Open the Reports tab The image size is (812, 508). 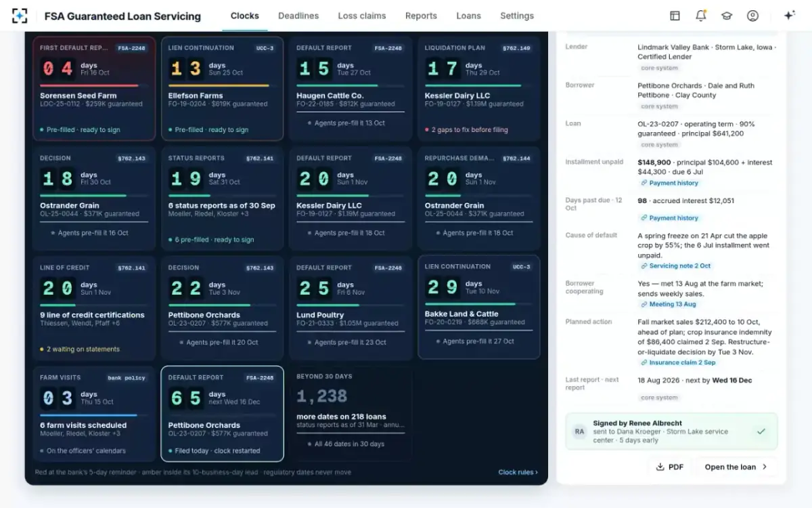(x=421, y=16)
